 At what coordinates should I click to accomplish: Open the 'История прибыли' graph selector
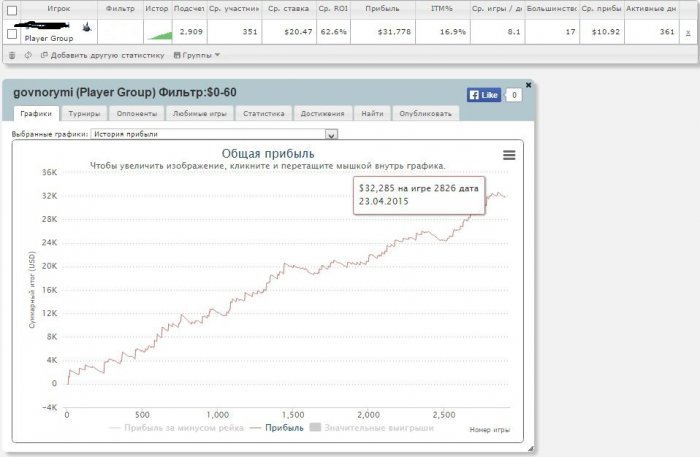coord(214,134)
